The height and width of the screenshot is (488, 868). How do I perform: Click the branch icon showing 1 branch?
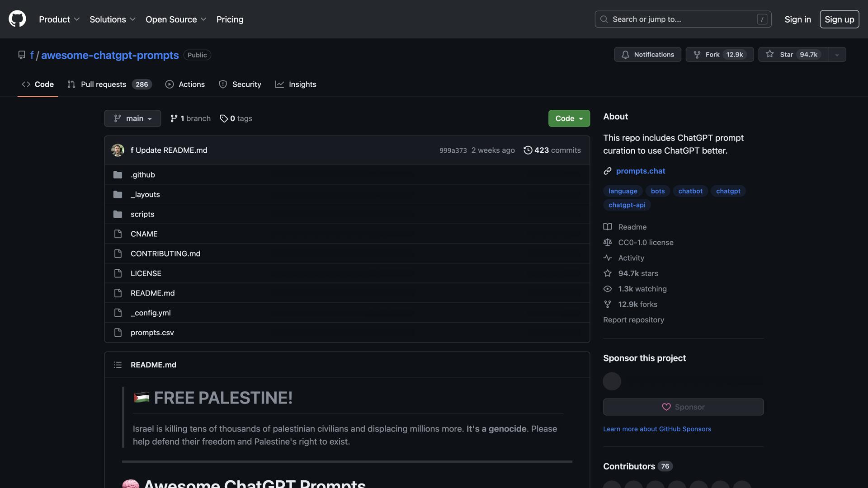point(174,118)
